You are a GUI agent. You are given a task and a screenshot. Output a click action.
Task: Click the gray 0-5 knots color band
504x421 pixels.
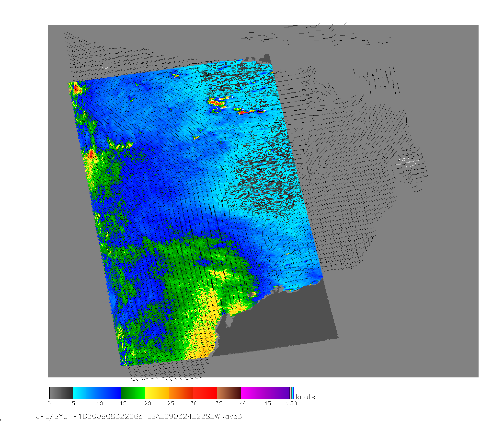point(61,393)
